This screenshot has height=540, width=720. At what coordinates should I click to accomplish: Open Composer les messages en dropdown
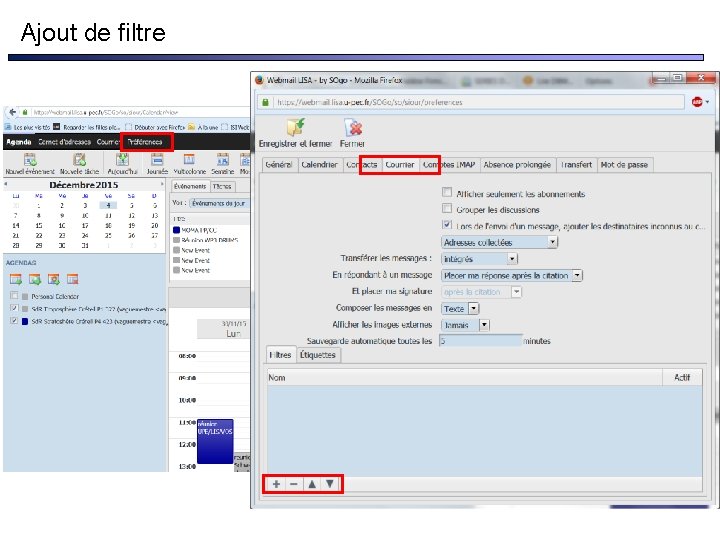point(460,309)
